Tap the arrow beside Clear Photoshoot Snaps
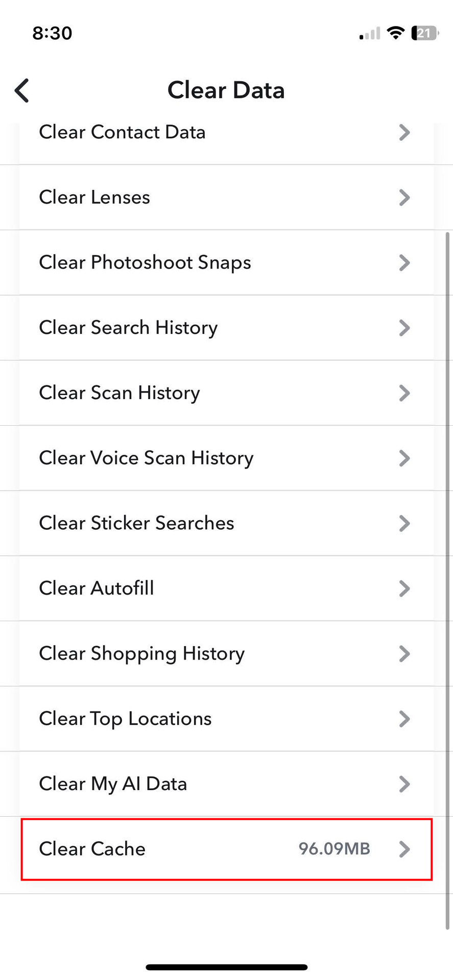Screen dimensions: 453x980 (404, 263)
